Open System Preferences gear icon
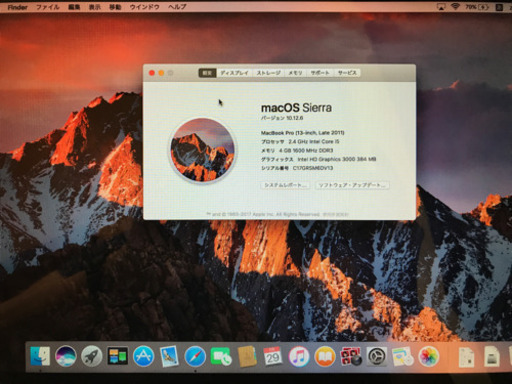The image size is (512, 384). pyautogui.click(x=377, y=356)
